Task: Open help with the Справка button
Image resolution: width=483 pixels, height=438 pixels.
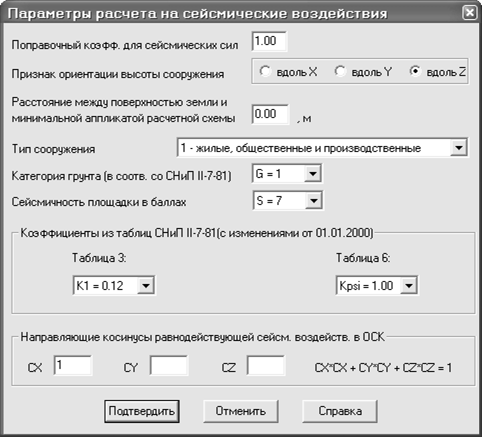Action: [x=340, y=411]
